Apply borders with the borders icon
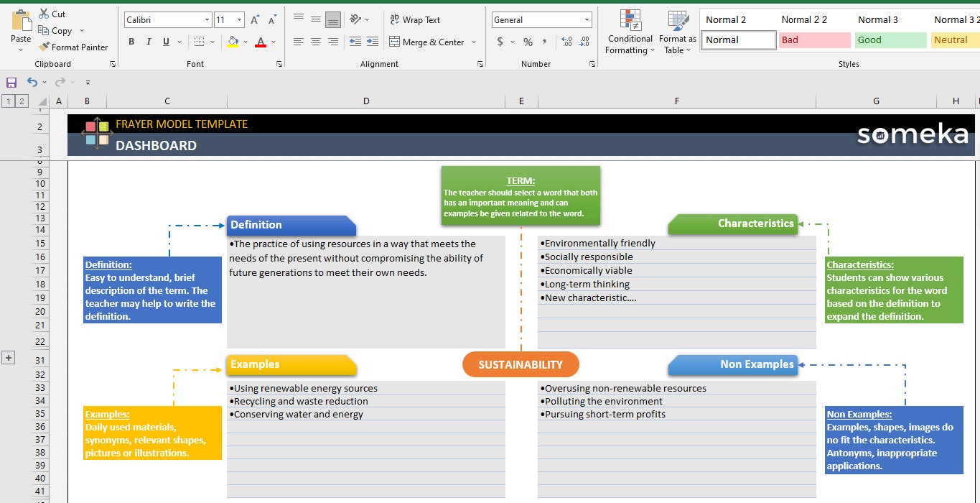The height and width of the screenshot is (503, 980). 200,42
